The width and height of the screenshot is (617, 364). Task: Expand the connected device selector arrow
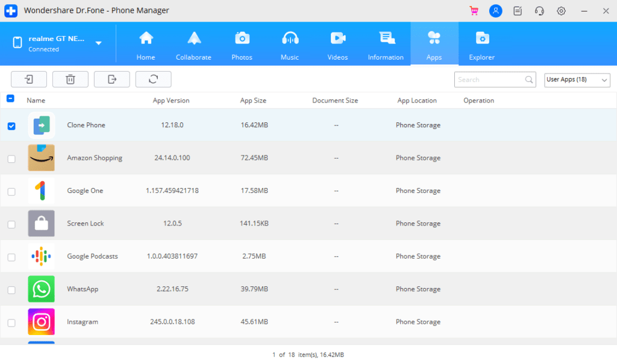coord(98,43)
